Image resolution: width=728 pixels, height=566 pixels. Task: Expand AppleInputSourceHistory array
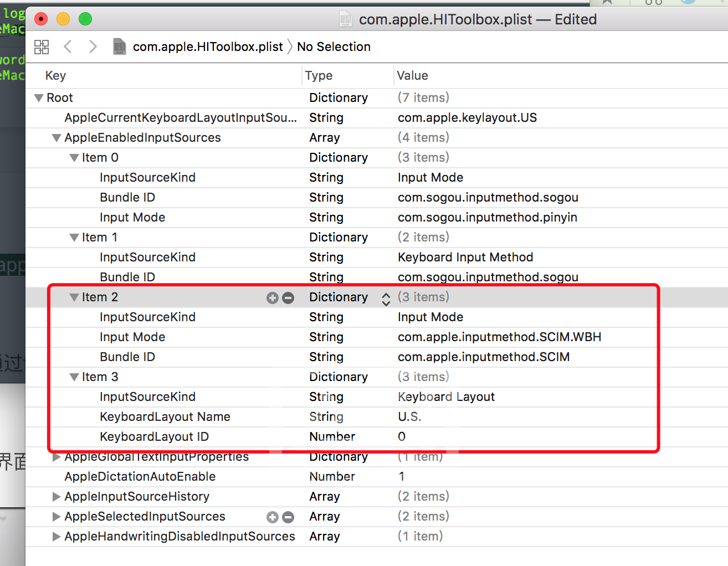pos(57,497)
